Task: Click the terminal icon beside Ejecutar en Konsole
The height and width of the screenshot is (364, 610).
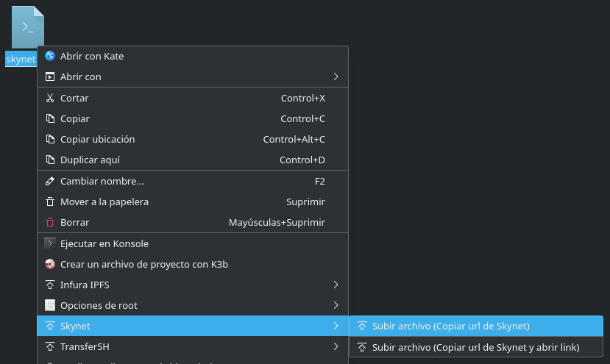Action: (50, 243)
